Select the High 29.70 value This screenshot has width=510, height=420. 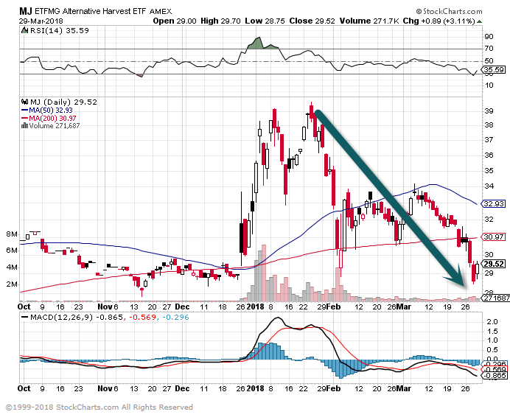pyautogui.click(x=220, y=21)
